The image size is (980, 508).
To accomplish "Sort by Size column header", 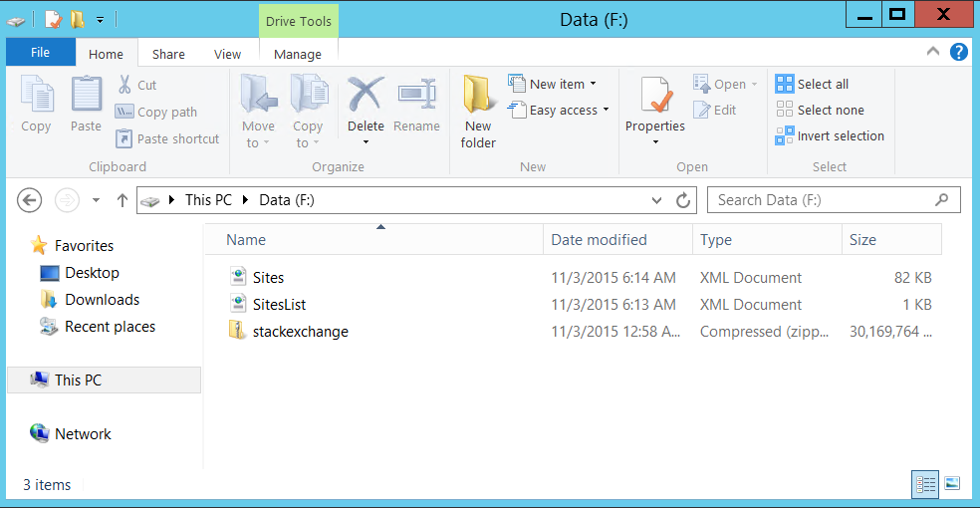I will point(892,240).
